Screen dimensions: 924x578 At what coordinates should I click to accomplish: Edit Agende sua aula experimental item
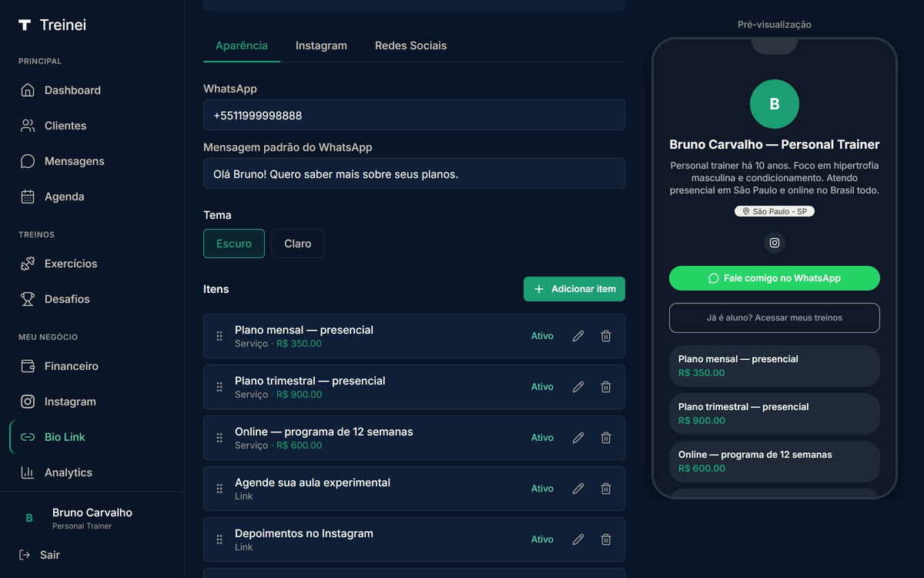click(578, 489)
